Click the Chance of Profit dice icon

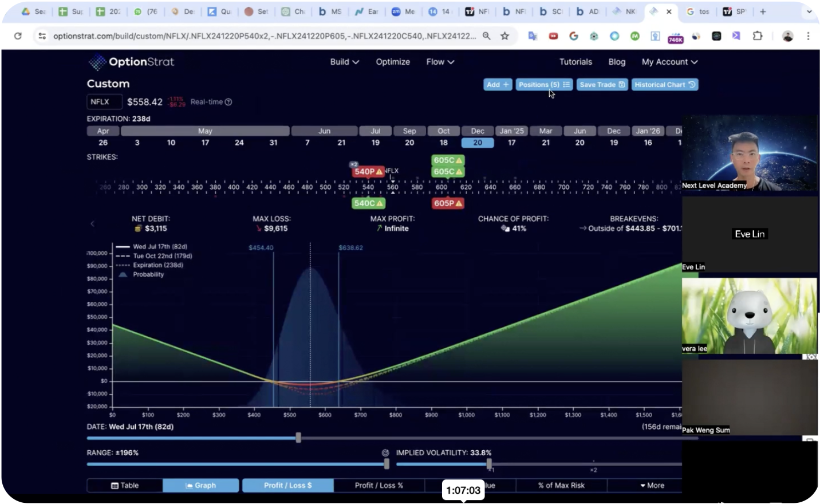[x=505, y=229]
